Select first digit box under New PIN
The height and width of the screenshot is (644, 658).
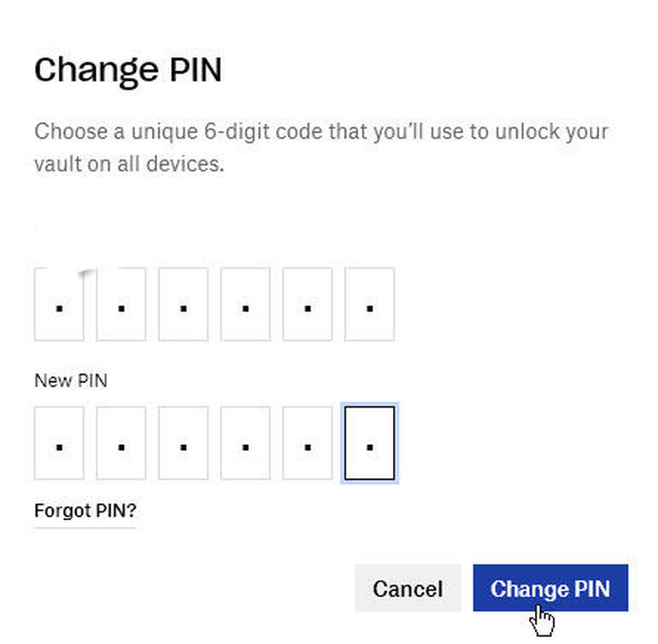[x=59, y=442]
